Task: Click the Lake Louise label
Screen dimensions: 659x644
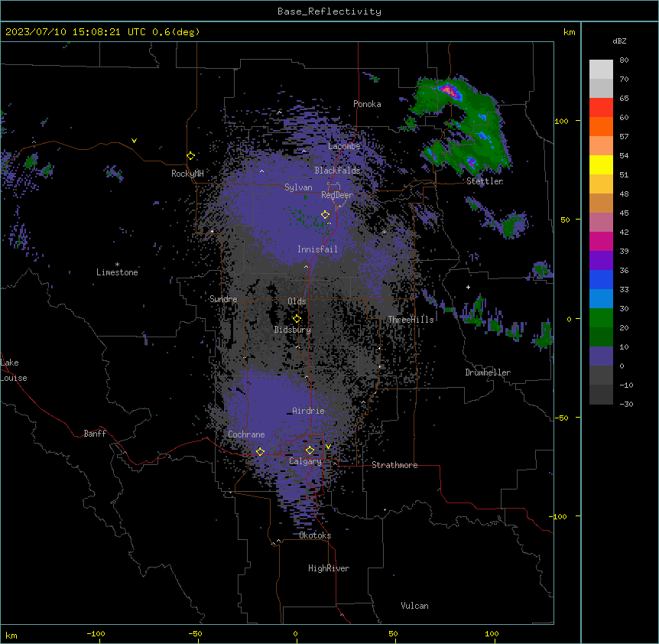Action: point(14,370)
